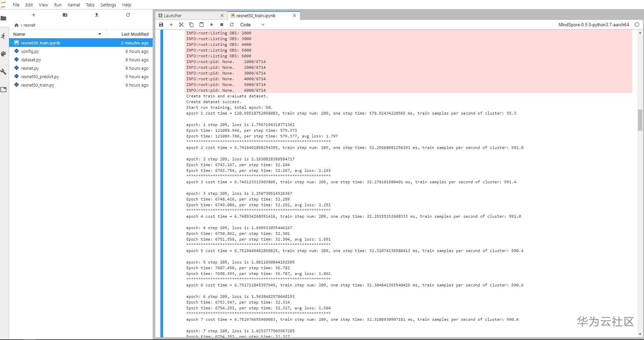Switch kernel MindSpore-0.5.0-python3.7-aarch64
This screenshot has height=340, width=644.
(x=594, y=25)
